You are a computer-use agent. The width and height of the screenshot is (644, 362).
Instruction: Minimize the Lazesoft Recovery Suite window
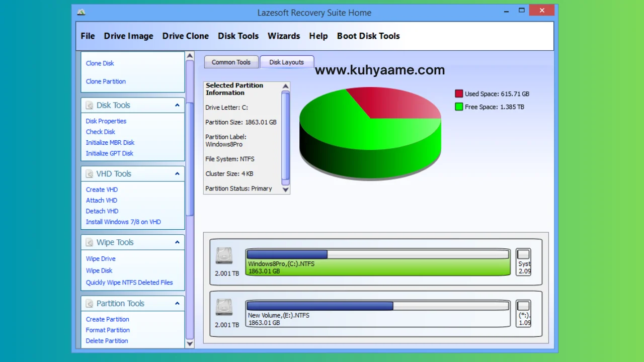click(506, 10)
